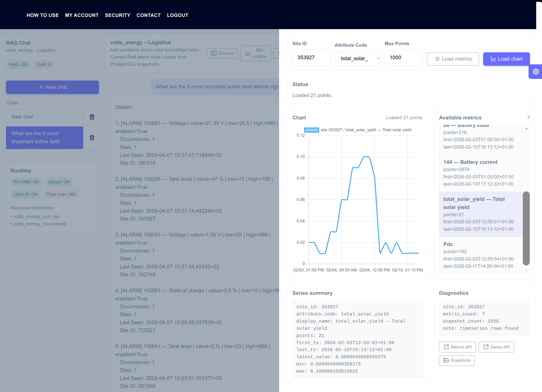The height and width of the screenshot is (392, 542).
Task: Click the down chevron below the metrics list
Action: [526, 270]
